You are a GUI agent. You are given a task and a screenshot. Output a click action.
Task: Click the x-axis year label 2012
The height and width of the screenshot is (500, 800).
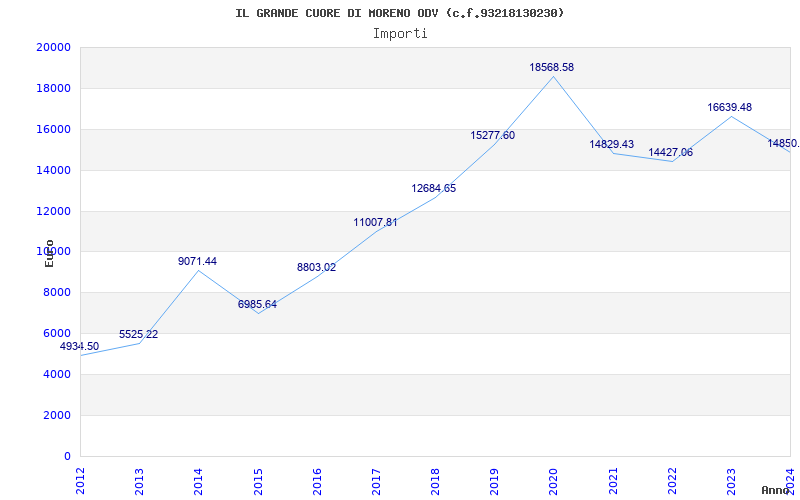80,481
